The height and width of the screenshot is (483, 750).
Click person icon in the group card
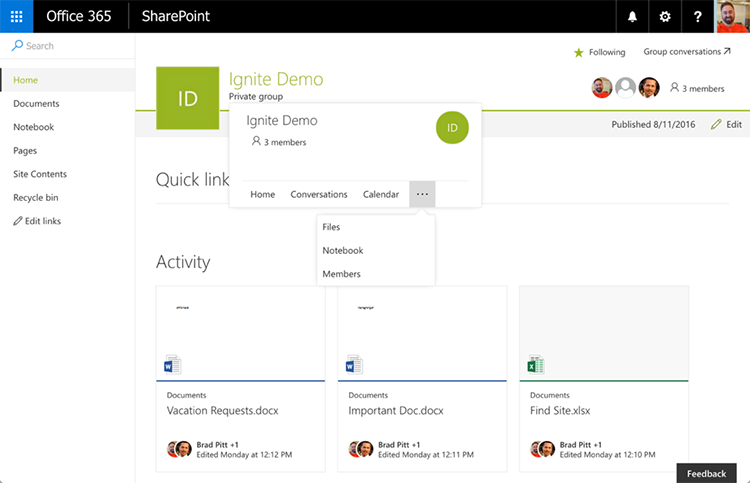(256, 141)
